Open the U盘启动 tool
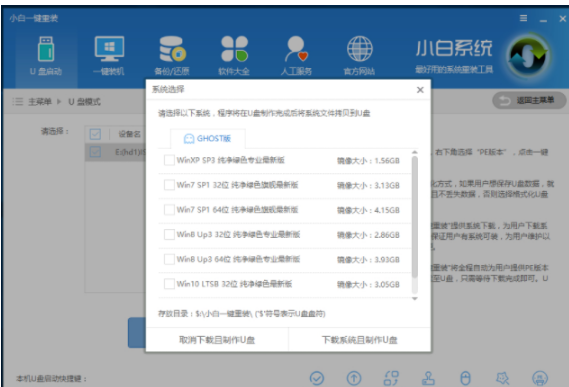Screen dimensions: 569x387 point(46,56)
